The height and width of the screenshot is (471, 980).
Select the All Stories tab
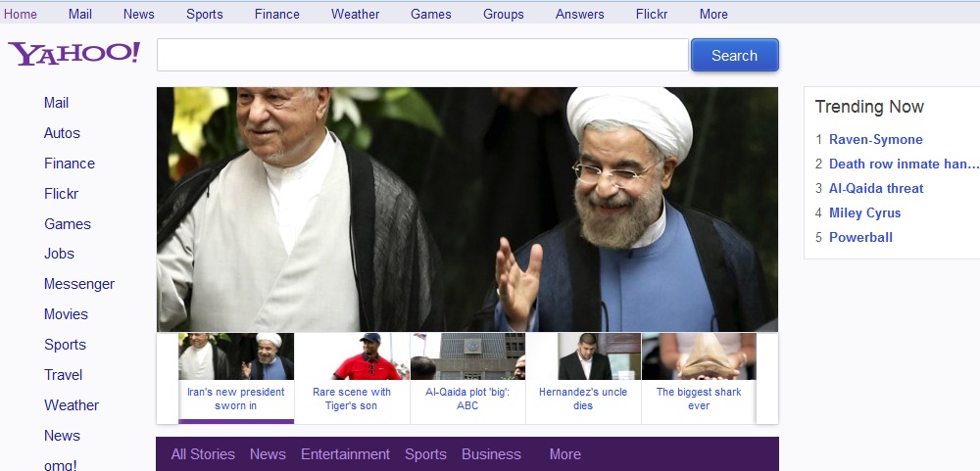203,454
